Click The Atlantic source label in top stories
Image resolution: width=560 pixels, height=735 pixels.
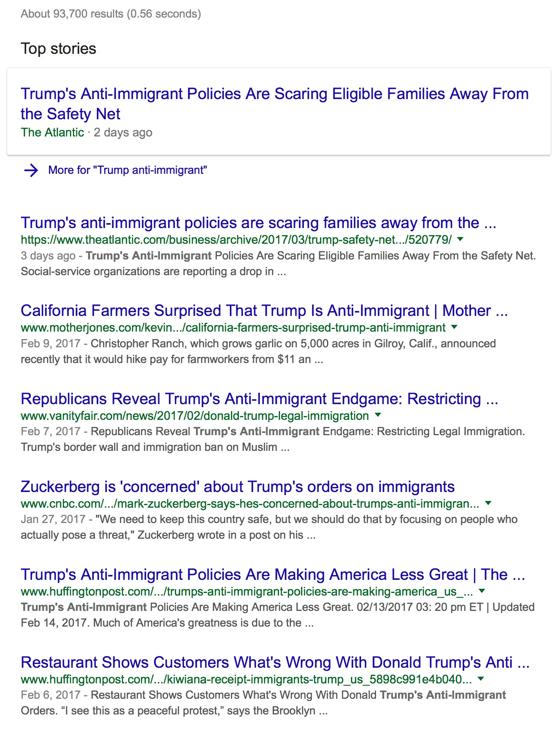coord(52,132)
